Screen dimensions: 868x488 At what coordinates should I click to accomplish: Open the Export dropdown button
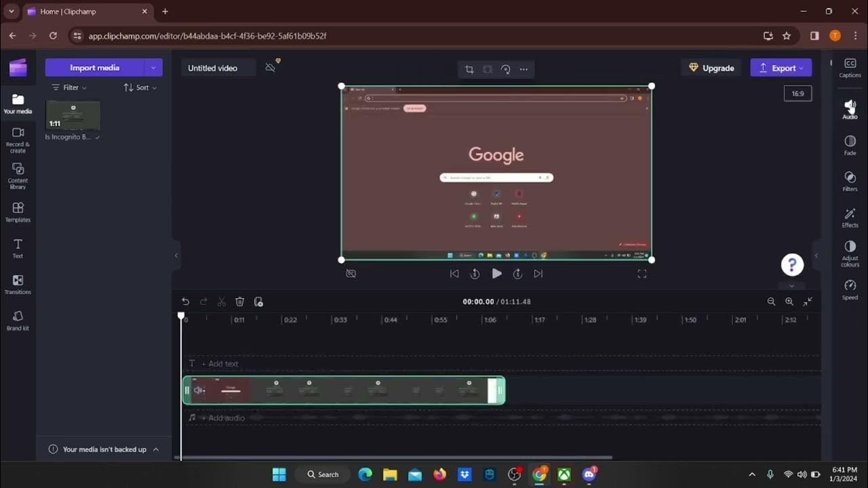pyautogui.click(x=781, y=68)
